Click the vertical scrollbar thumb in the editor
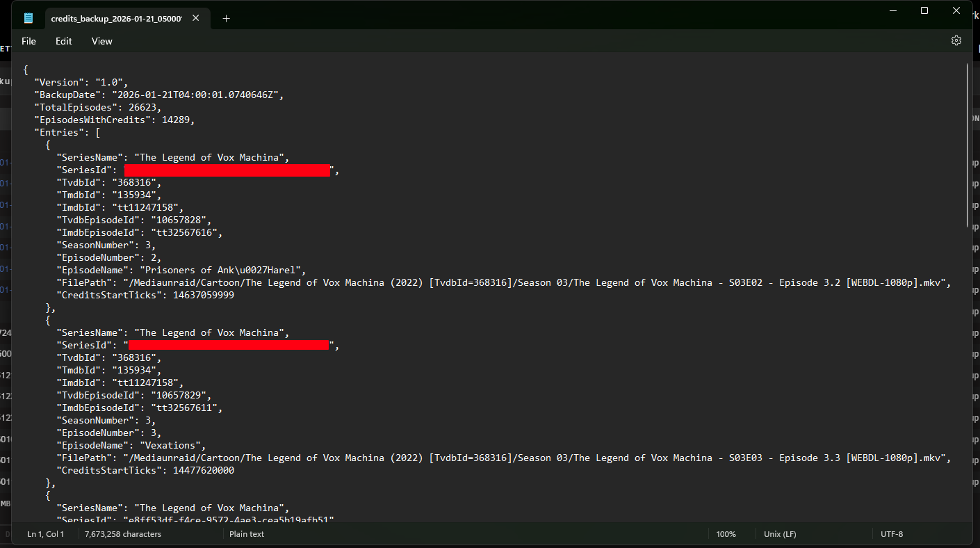The width and height of the screenshot is (980, 548). pyautogui.click(x=967, y=145)
